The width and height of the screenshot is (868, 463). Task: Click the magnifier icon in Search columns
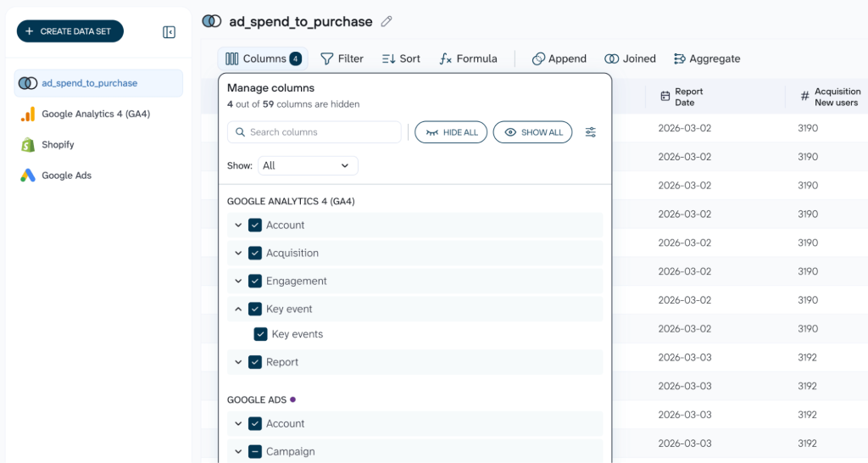[240, 132]
